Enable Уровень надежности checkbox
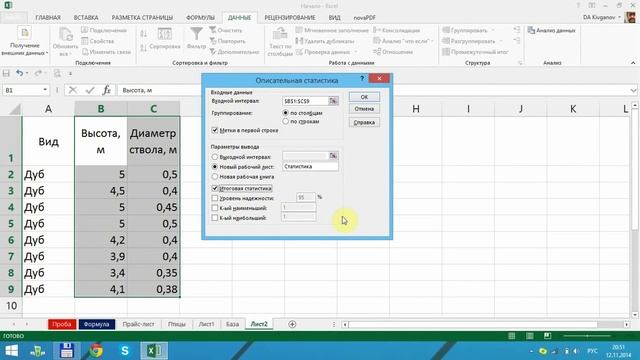 coord(215,198)
